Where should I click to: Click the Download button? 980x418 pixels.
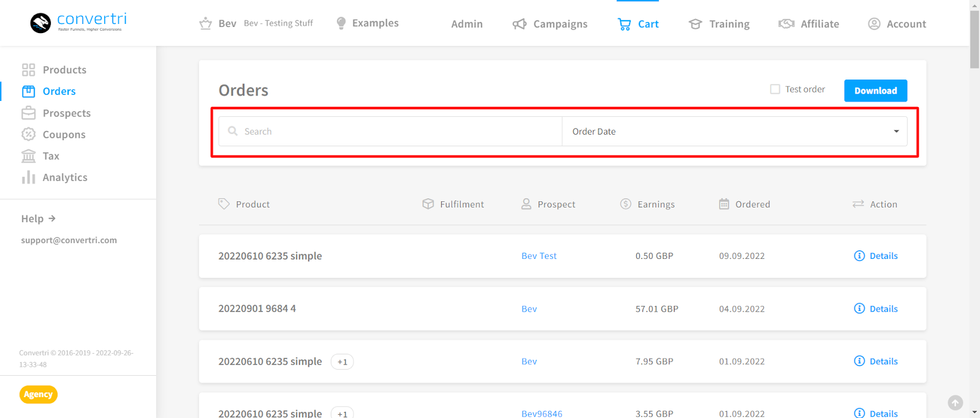(x=876, y=91)
